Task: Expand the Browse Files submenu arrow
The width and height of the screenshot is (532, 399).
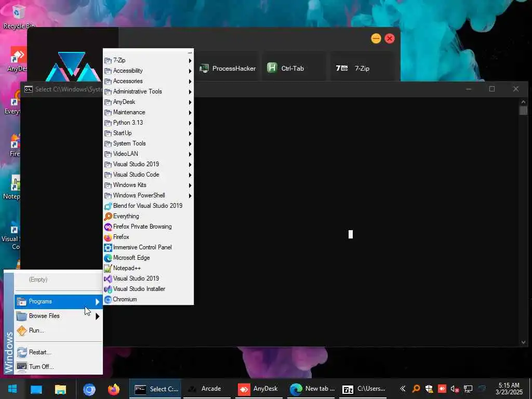Action: pyautogui.click(x=97, y=316)
